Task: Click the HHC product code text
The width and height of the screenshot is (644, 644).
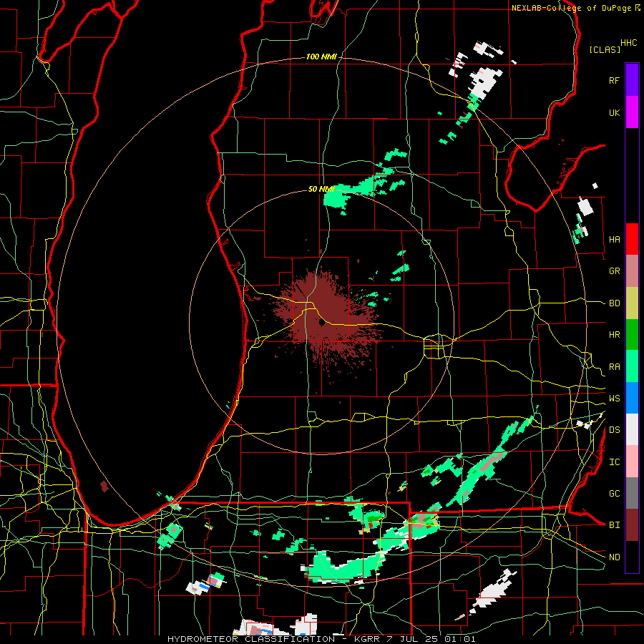Action: coord(629,43)
